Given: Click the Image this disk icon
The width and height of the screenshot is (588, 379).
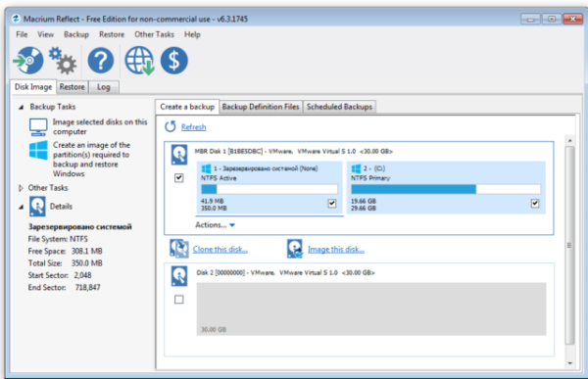Looking at the screenshot, I should click(295, 249).
